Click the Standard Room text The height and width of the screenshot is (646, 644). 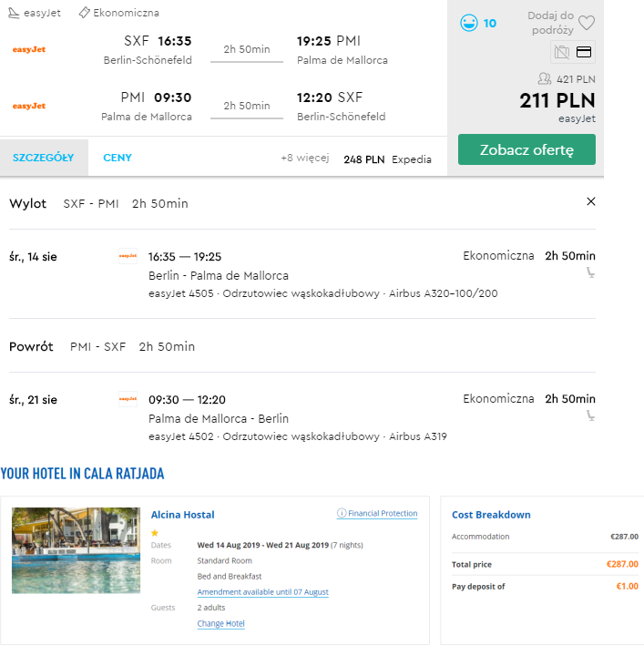click(224, 560)
